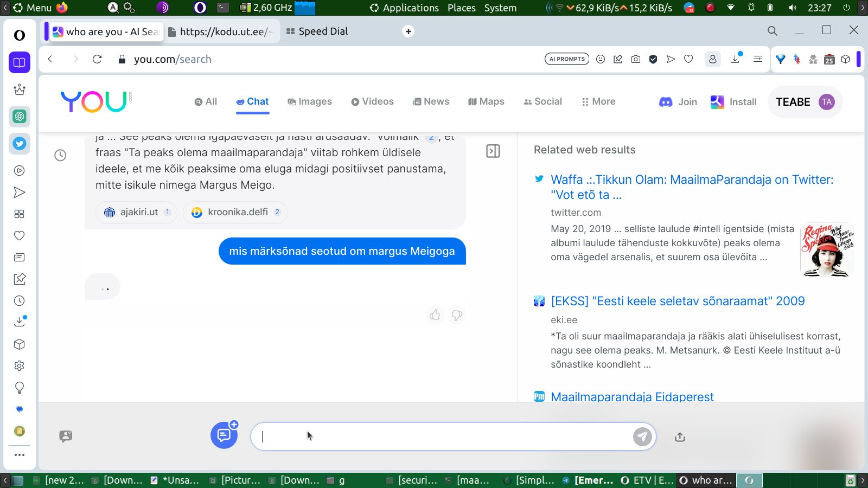Open Player in Opera sidebar
This screenshot has width=868, height=488.
[20, 171]
